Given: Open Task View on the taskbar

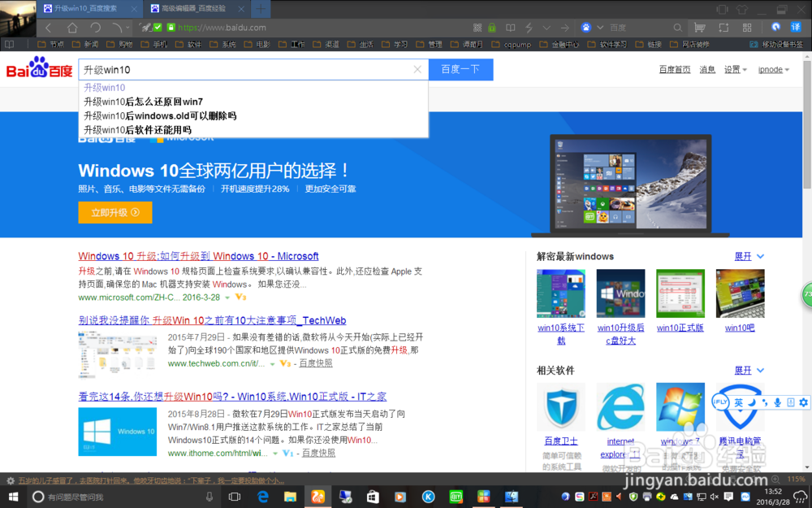Looking at the screenshot, I should click(x=235, y=497).
